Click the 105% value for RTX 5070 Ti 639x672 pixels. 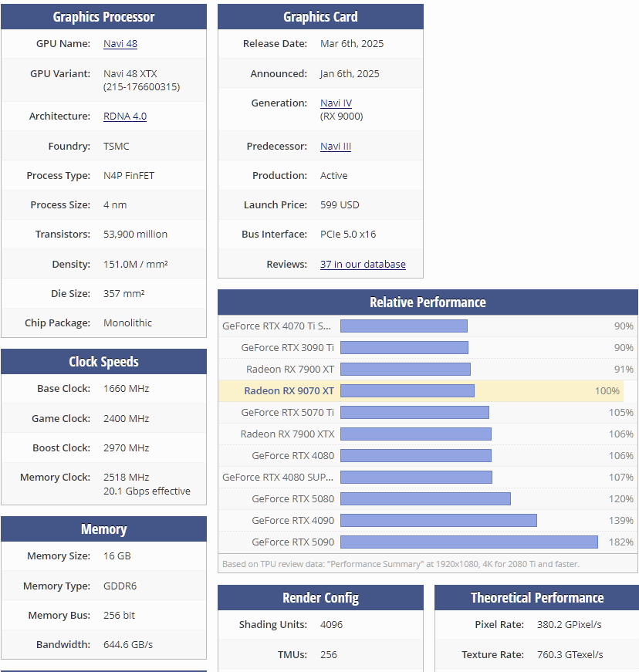tap(621, 412)
